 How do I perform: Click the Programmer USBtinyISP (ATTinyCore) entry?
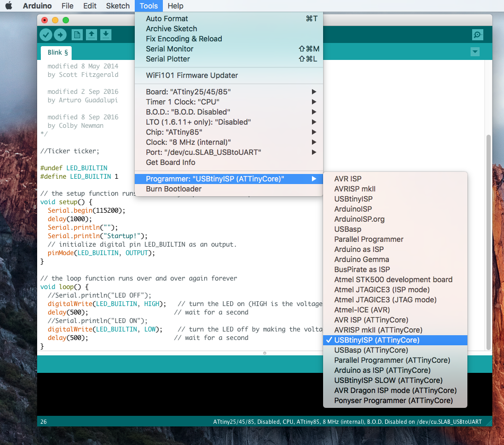[x=229, y=179]
